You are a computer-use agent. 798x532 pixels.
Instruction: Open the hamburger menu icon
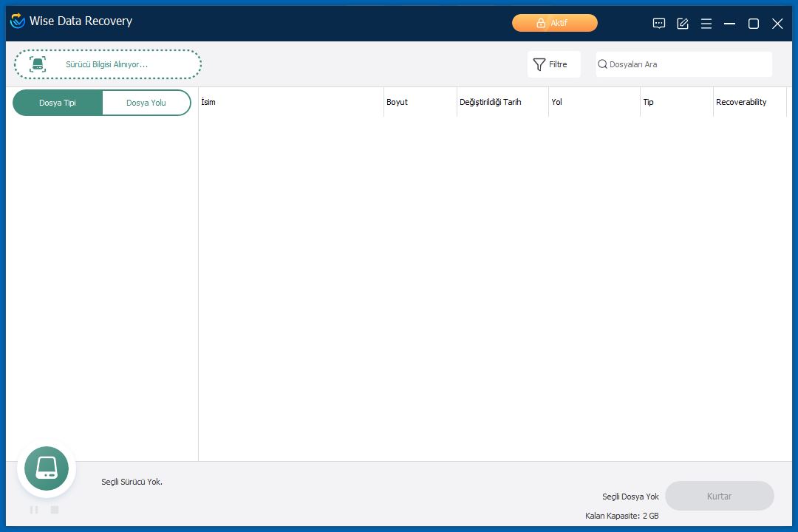point(706,24)
